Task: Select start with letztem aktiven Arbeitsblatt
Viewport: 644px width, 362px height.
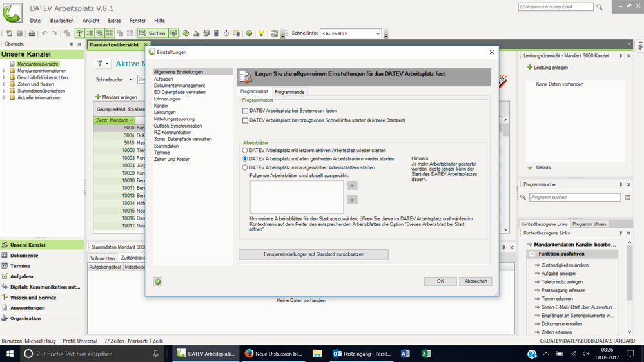Action: [x=245, y=151]
